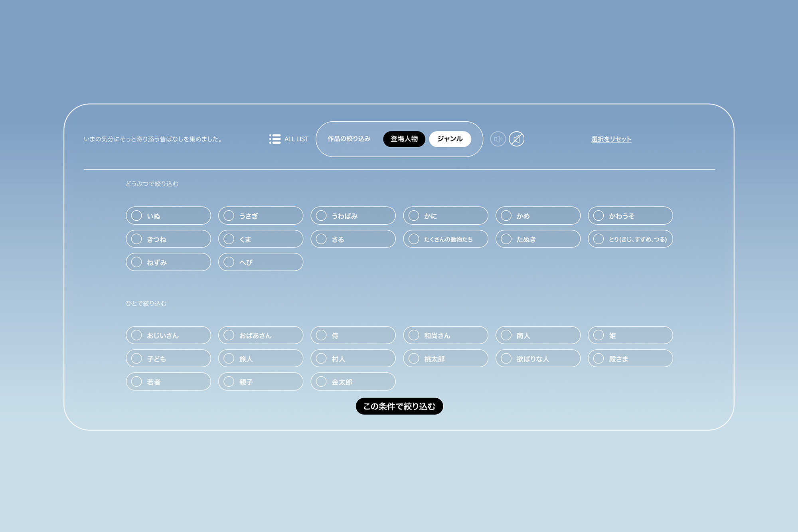Select the たくさんの動物たち option
This screenshot has width=798, height=532.
[445, 239]
